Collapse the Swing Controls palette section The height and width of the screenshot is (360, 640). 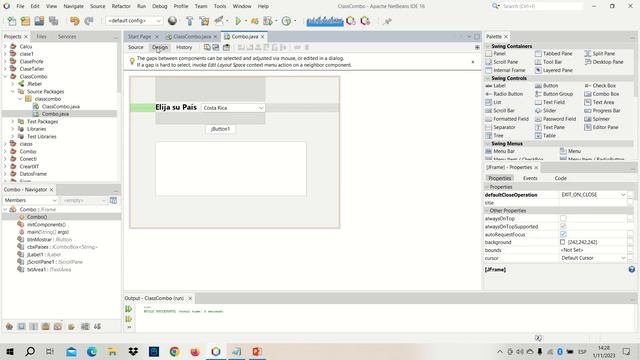487,78
